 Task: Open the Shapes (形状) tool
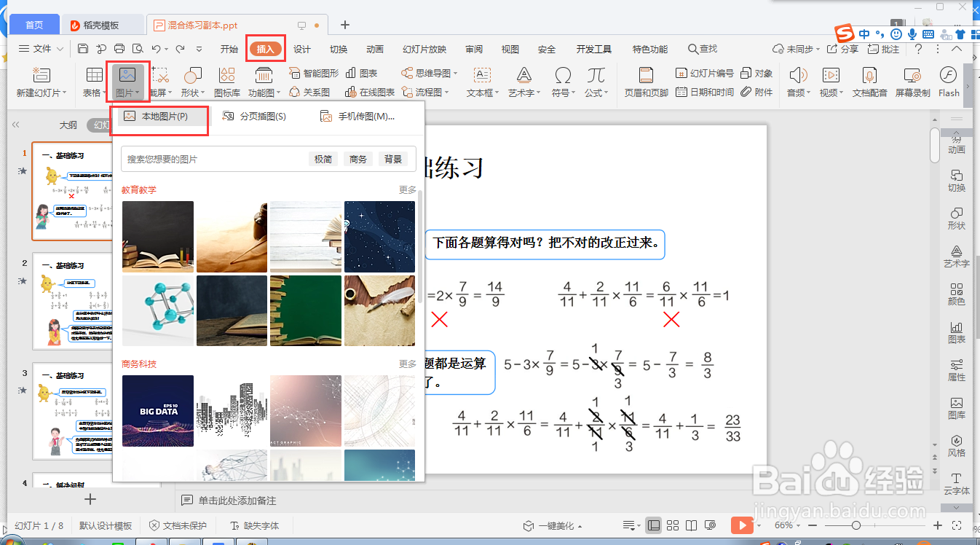pos(192,81)
